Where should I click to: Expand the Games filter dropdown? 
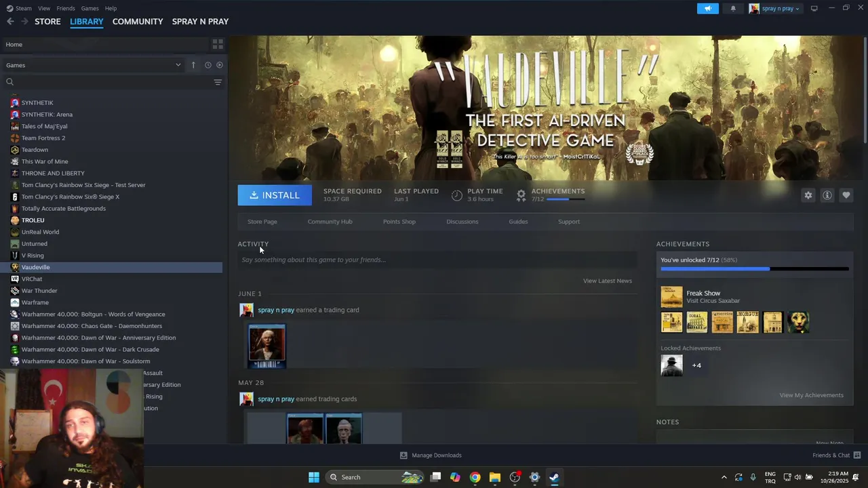tap(94, 65)
